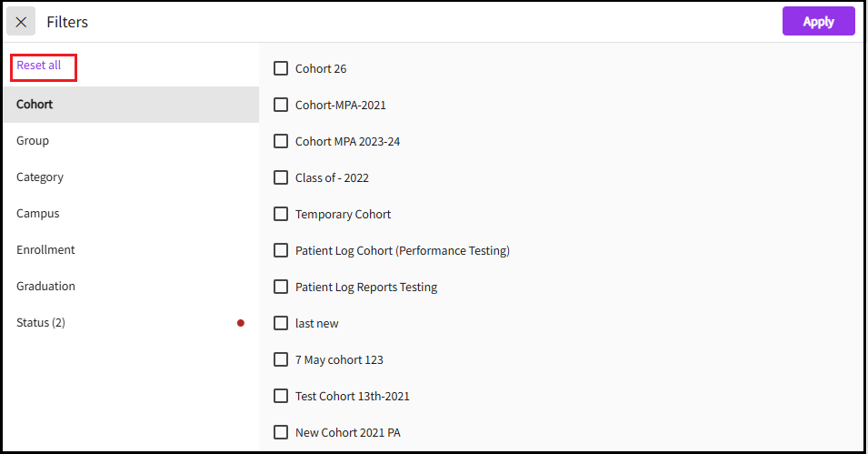The width and height of the screenshot is (868, 454).
Task: Open the Group filter category
Action: 33,141
